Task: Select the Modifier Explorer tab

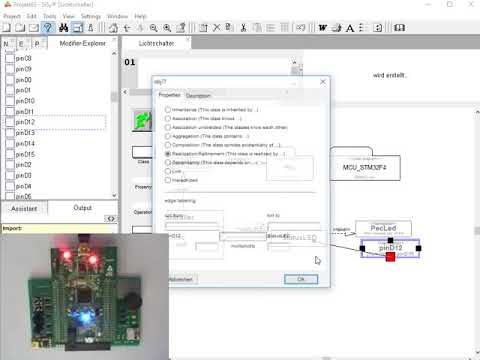Action: [x=83, y=43]
